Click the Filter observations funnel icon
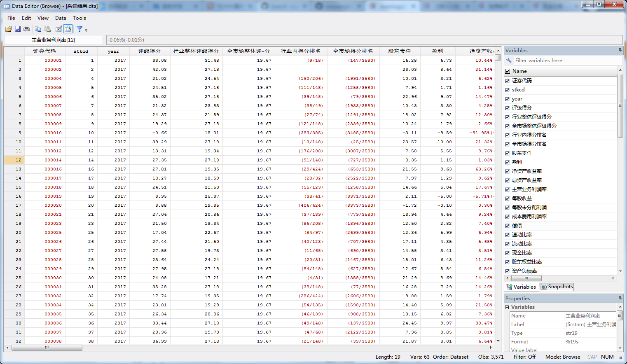The image size is (627, 364). tap(80, 29)
